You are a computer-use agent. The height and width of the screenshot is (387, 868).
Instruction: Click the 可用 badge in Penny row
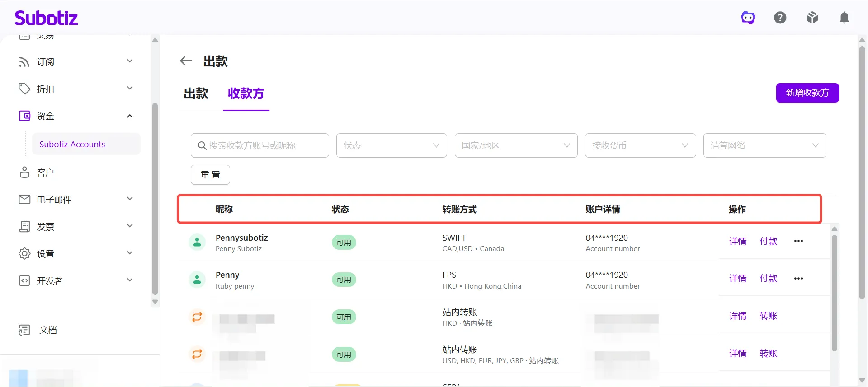pos(344,280)
